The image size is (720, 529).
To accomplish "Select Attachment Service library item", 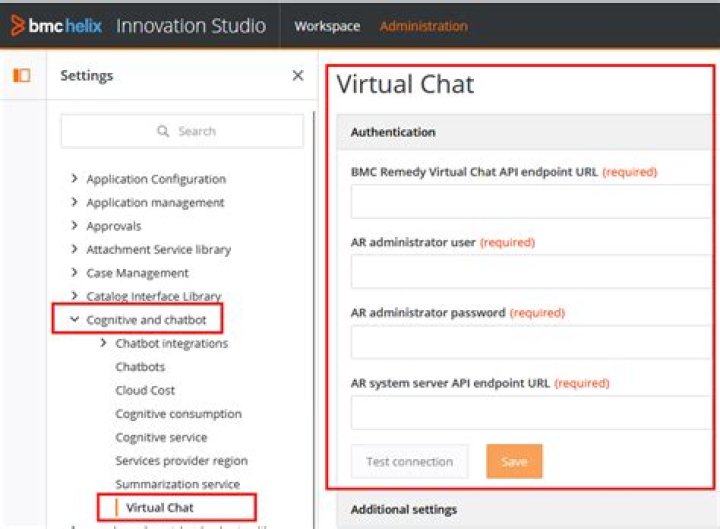I will 158,249.
